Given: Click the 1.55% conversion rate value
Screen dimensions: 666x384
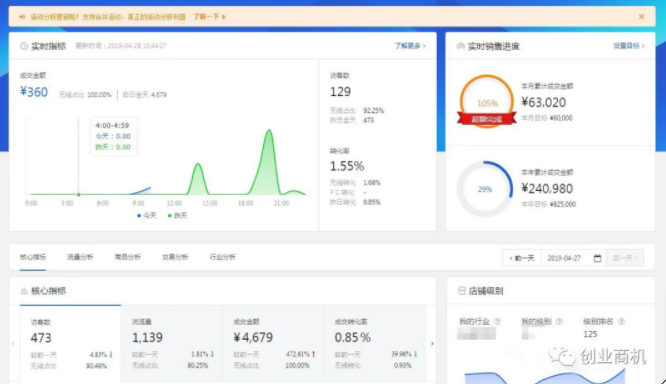Looking at the screenshot, I should click(347, 166).
